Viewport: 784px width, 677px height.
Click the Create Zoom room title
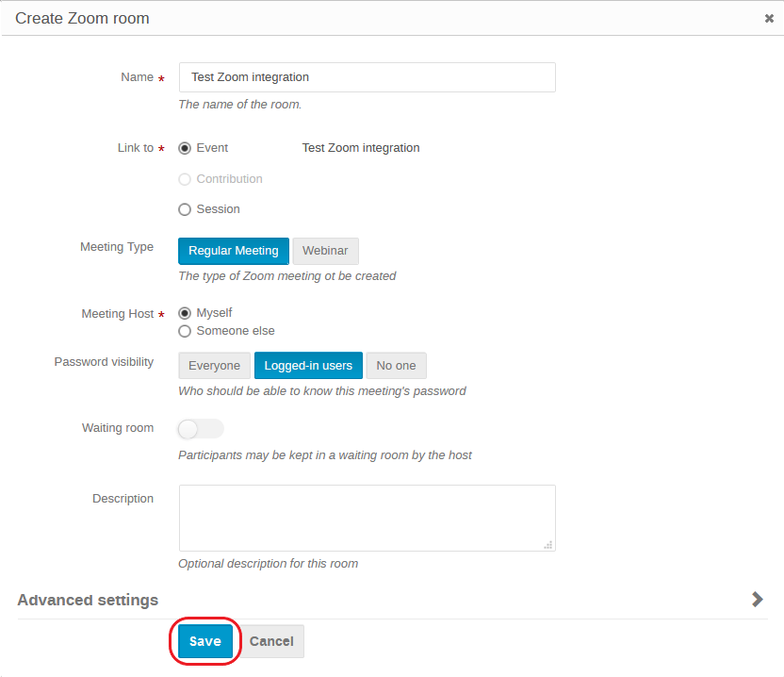pos(82,19)
